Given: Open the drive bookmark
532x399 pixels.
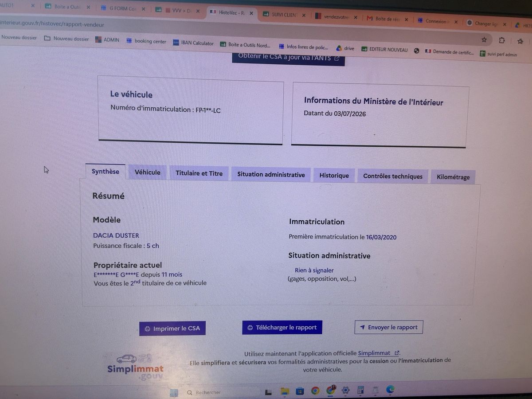Looking at the screenshot, I should [345, 48].
